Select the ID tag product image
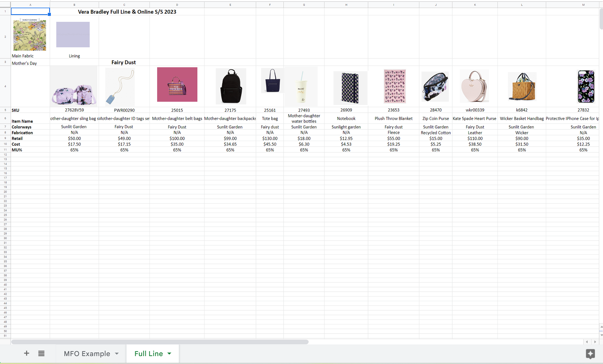 [x=120, y=87]
